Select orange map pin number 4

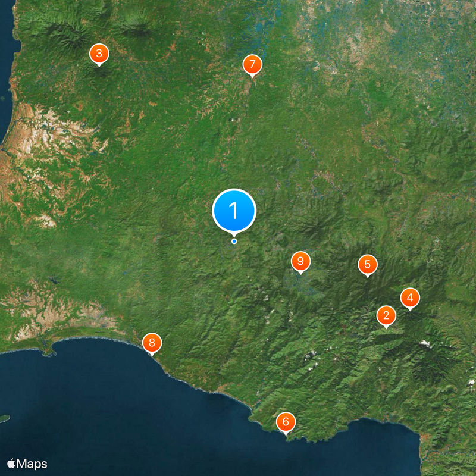pos(410,298)
